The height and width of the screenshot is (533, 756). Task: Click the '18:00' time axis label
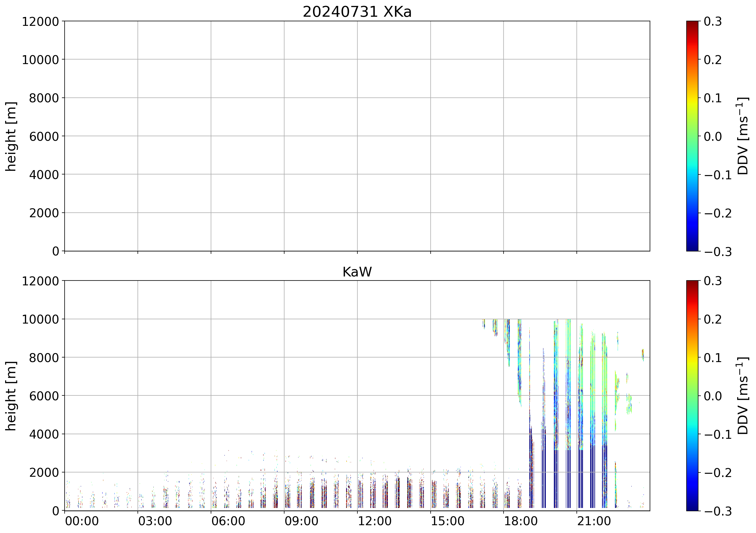(x=521, y=521)
